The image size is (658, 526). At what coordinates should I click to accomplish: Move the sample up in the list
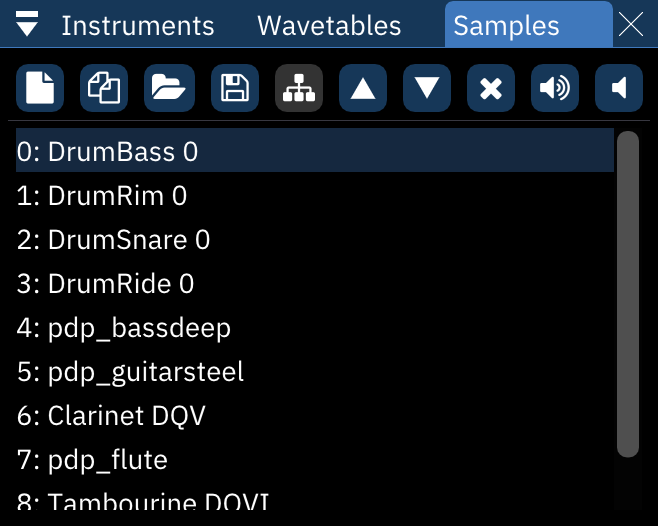click(363, 88)
